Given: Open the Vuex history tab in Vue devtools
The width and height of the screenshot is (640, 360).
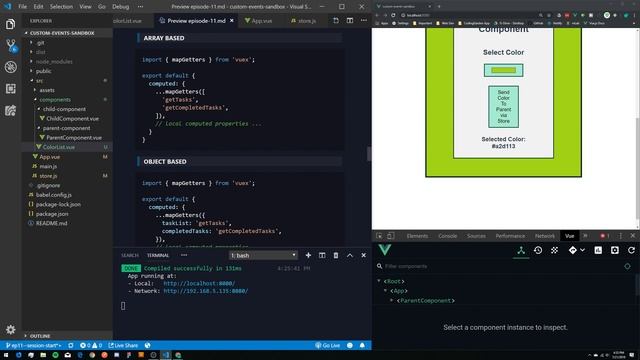Looking at the screenshot, I should [x=538, y=250].
